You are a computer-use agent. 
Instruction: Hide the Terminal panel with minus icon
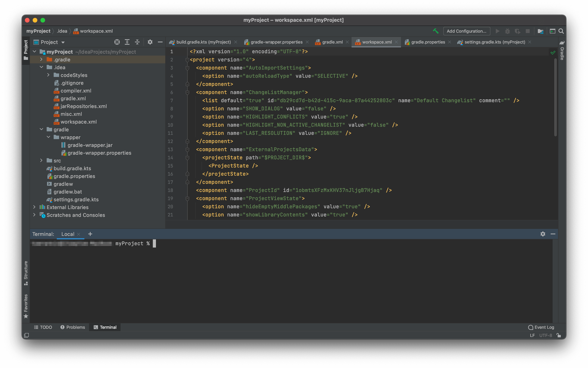[553, 234]
